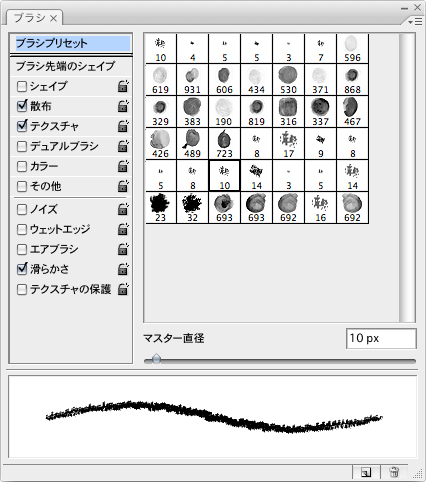Toggle the lock icon beside 滑らかさ
Image resolution: width=426 pixels, height=482 pixels.
(x=123, y=269)
